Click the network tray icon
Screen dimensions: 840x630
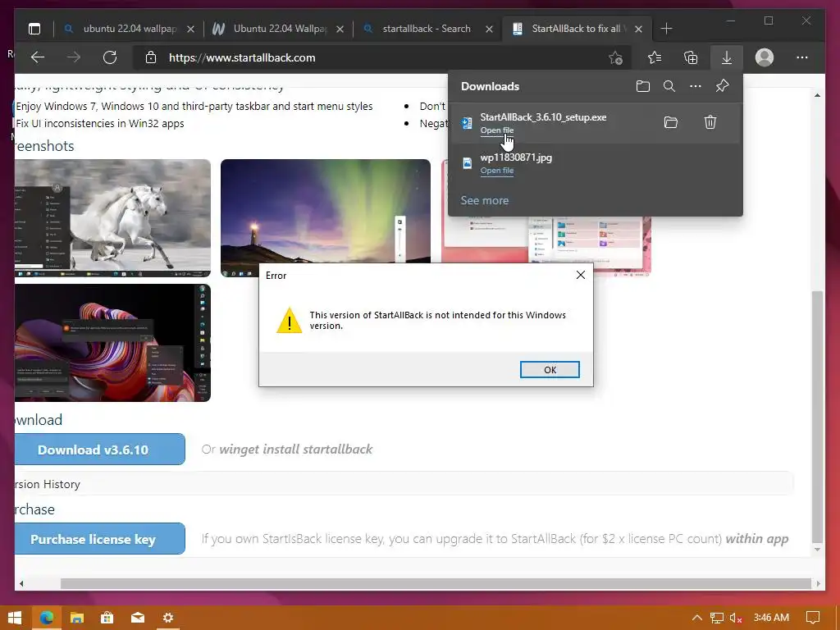[x=717, y=618]
